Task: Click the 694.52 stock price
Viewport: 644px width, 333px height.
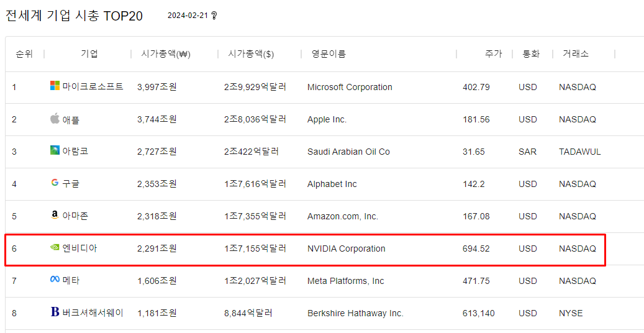Action: click(476, 249)
